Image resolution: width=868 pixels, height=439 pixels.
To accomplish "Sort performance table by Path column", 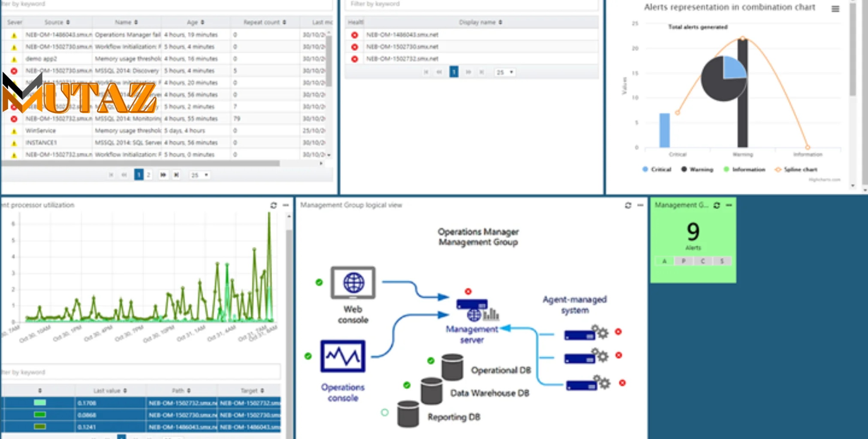I will pos(181,391).
